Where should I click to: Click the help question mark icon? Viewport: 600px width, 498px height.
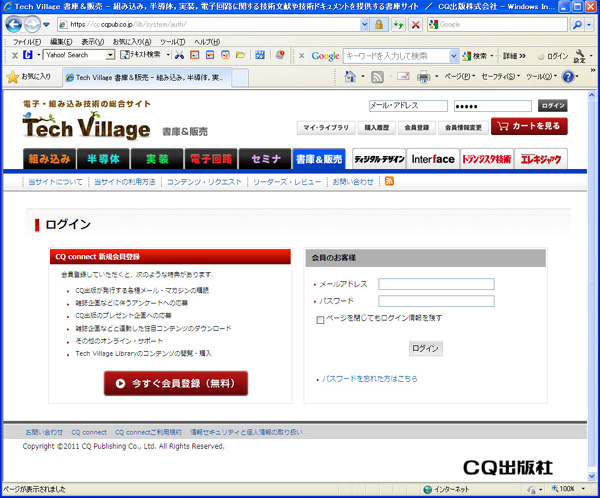click(567, 76)
